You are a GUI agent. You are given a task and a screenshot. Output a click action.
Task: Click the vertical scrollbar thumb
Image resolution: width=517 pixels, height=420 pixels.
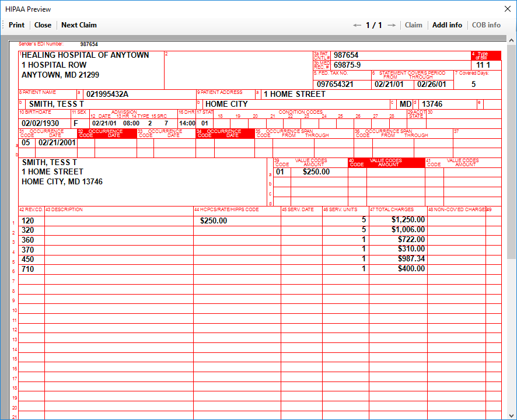(511, 152)
